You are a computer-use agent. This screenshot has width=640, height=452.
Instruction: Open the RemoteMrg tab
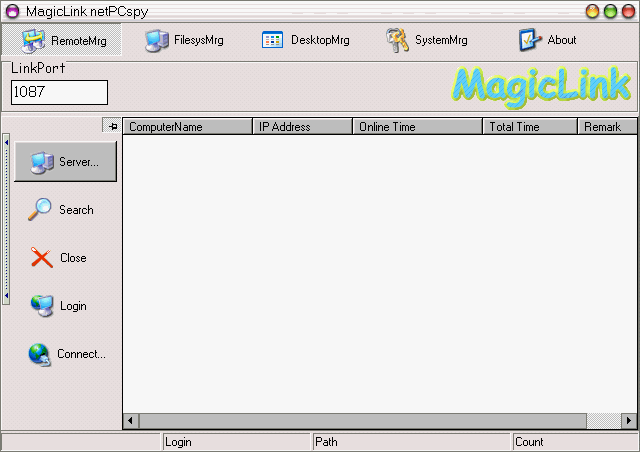tap(64, 40)
